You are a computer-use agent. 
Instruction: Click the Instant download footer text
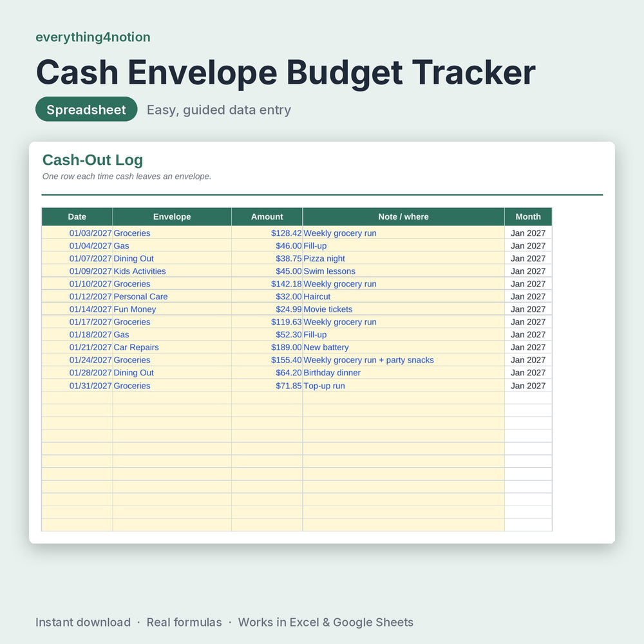point(83,622)
